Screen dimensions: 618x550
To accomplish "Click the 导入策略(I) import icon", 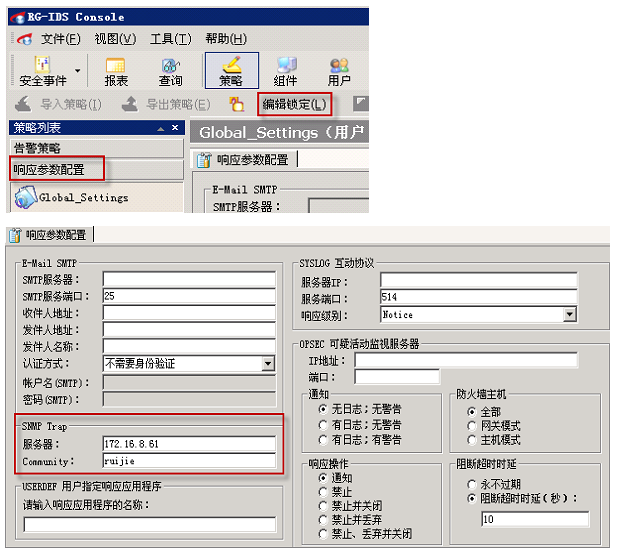I will coord(23,104).
